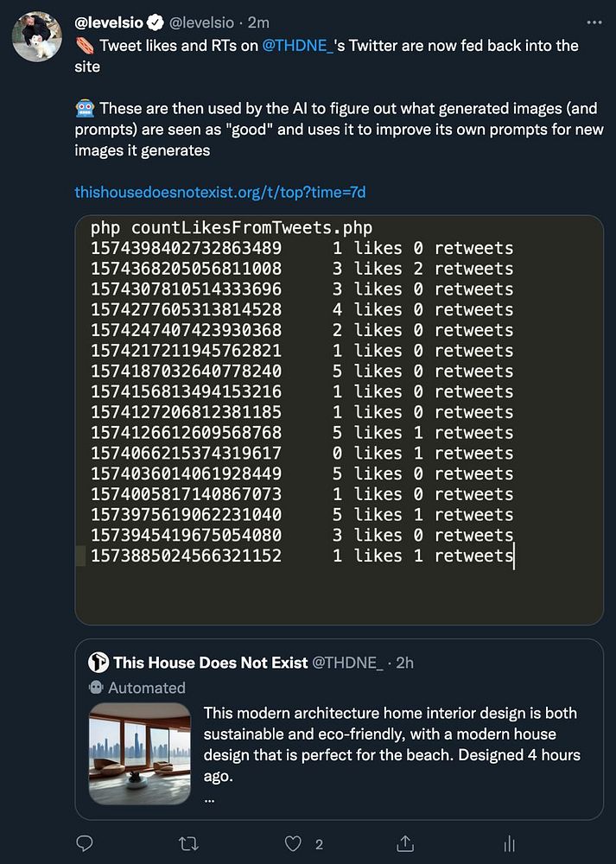Image resolution: width=616 pixels, height=864 pixels.
Task: Open the quoted tweet text body
Action: point(391,744)
